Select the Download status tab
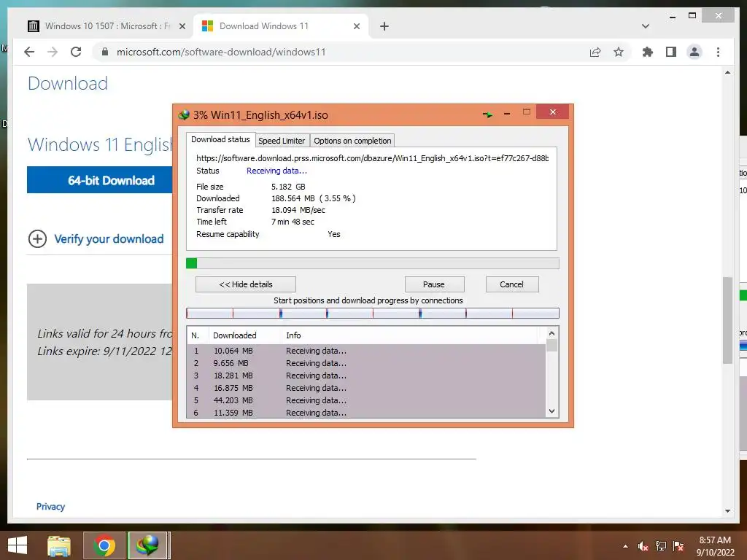747x560 pixels. point(220,139)
